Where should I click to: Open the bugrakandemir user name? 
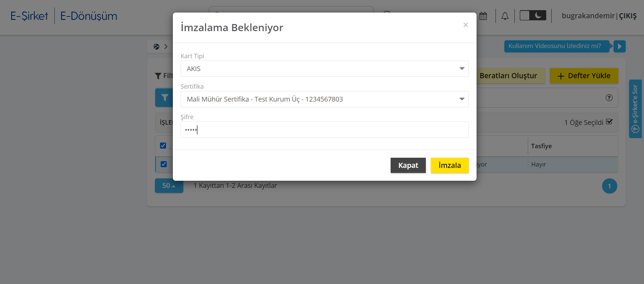[x=588, y=16]
